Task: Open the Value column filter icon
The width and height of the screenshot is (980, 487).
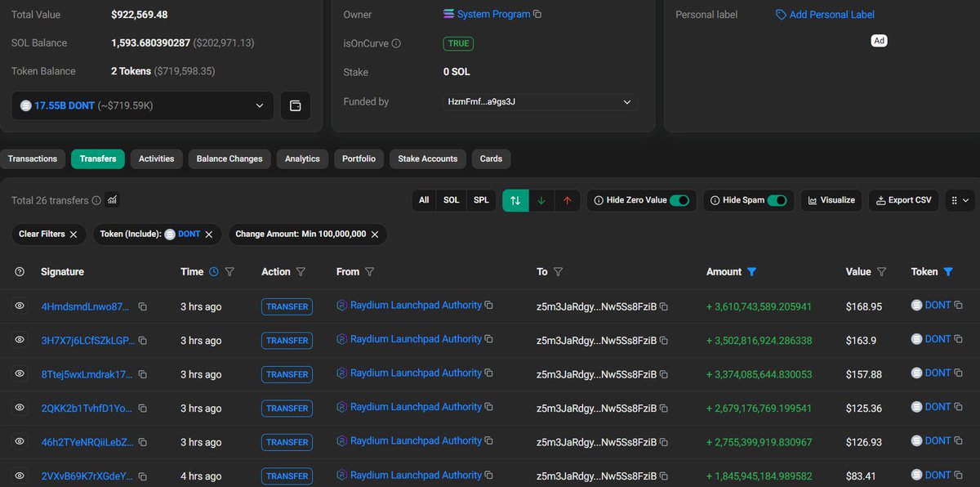Action: click(x=882, y=272)
